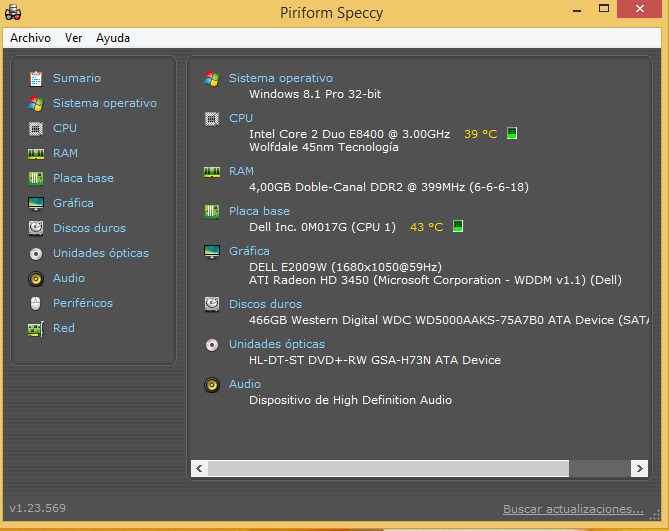Select Unidades ópticas in sidebar
This screenshot has height=531, width=669.
tap(101, 253)
